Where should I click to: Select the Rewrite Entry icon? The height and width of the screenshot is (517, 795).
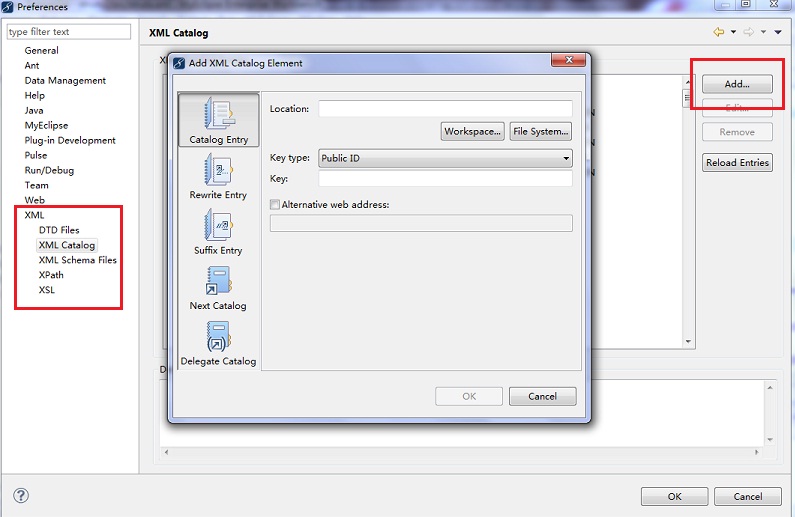[218, 176]
